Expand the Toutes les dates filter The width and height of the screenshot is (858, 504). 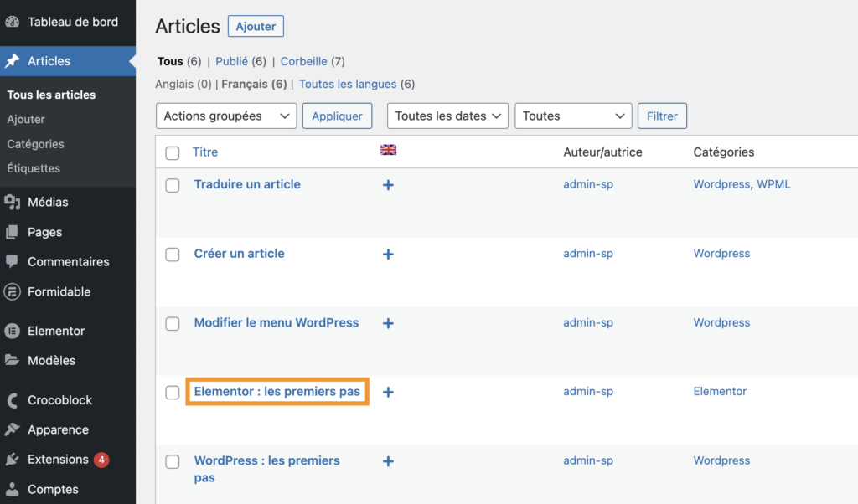point(447,116)
